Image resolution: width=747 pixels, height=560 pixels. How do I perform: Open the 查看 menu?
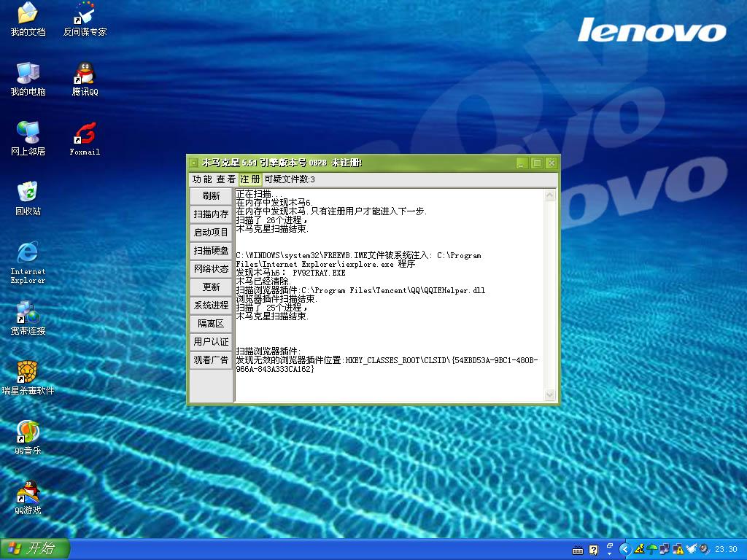pos(226,179)
